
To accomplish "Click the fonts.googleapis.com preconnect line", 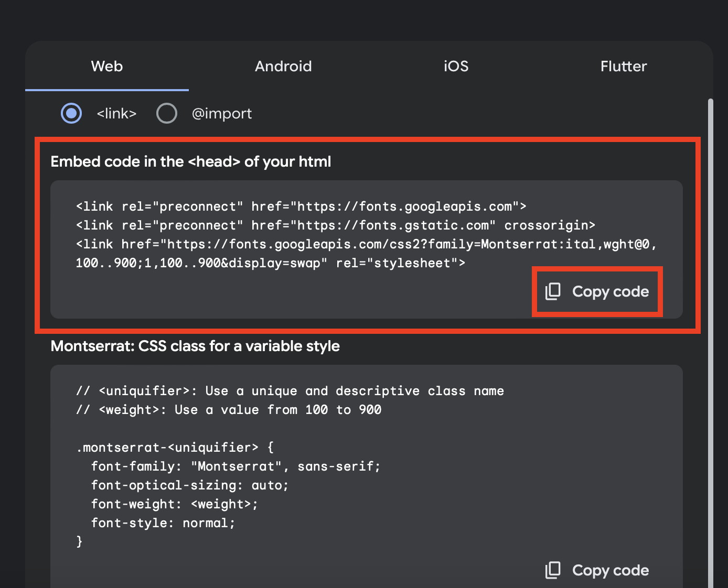I will tap(301, 206).
